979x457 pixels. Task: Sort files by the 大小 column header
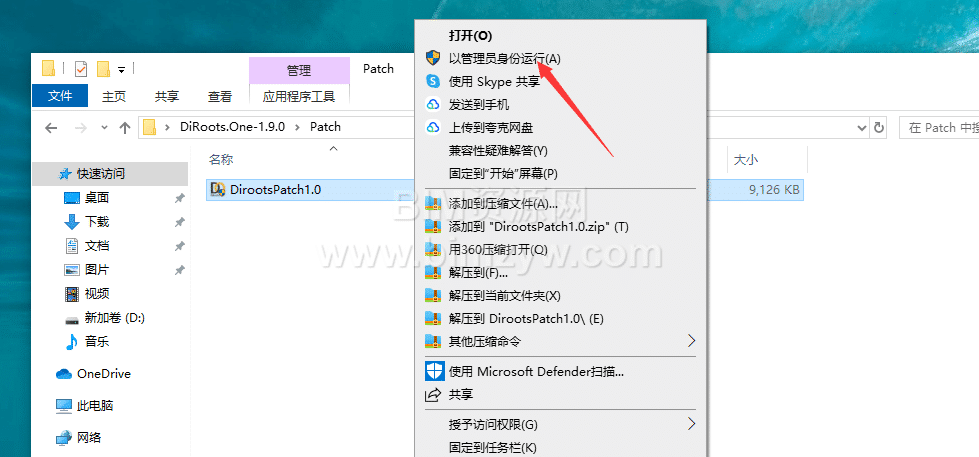tap(745, 160)
